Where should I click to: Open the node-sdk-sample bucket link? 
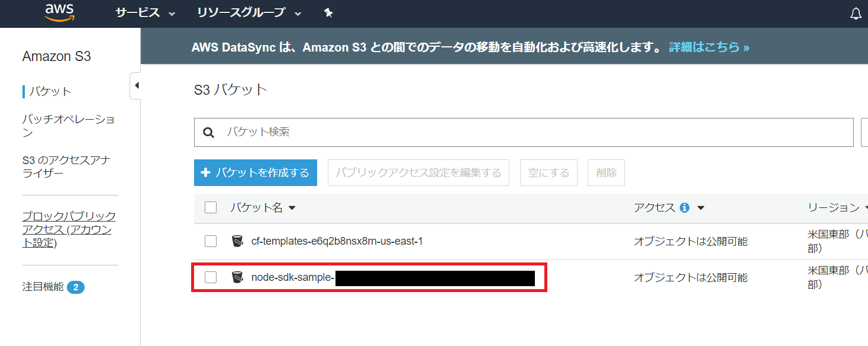pos(293,277)
